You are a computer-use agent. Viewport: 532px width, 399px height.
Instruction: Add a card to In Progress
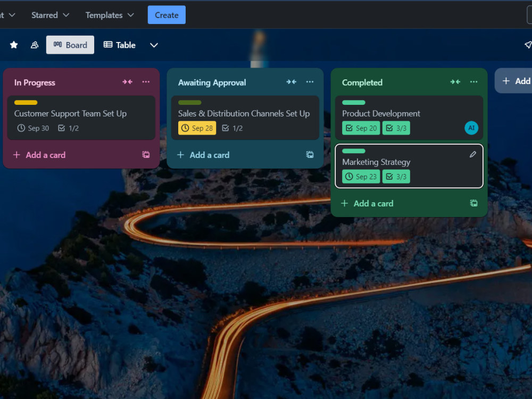pos(39,155)
